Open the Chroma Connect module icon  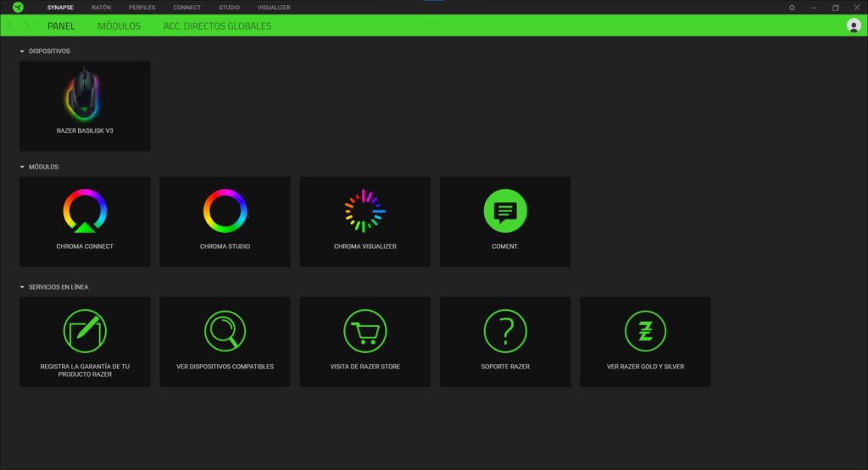tap(85, 211)
